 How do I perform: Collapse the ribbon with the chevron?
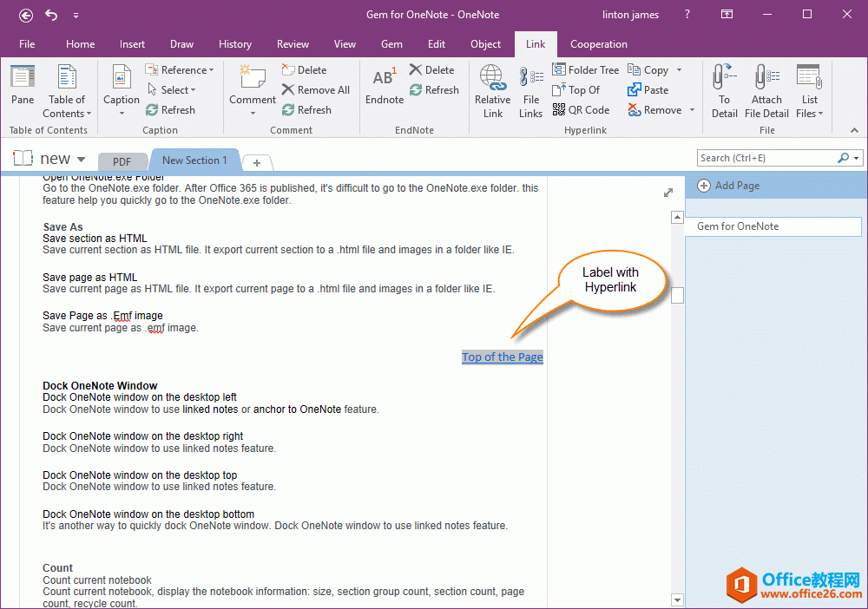point(854,130)
